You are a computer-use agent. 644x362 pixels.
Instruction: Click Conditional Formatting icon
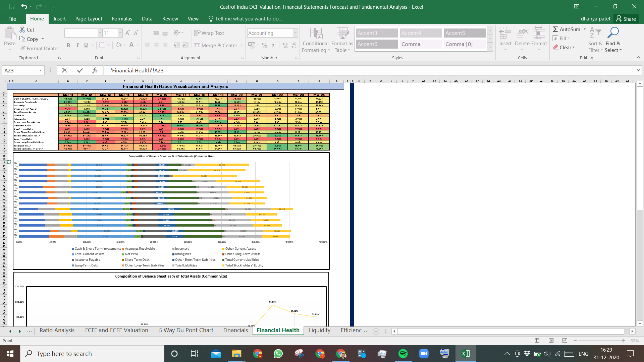point(316,34)
